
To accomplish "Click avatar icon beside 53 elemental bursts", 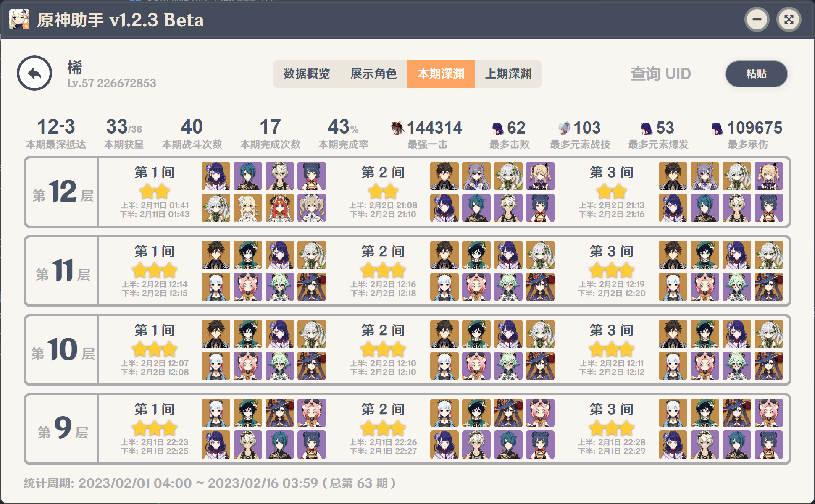I will (647, 128).
